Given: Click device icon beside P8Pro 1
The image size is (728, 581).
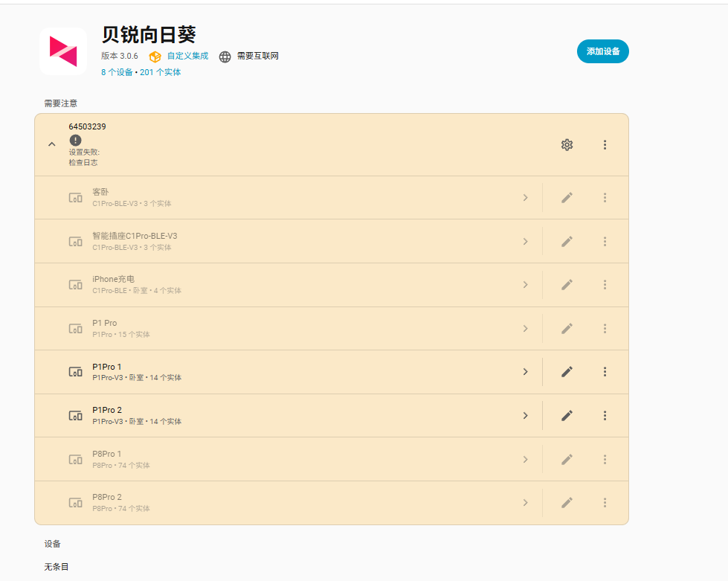Looking at the screenshot, I should 75,460.
